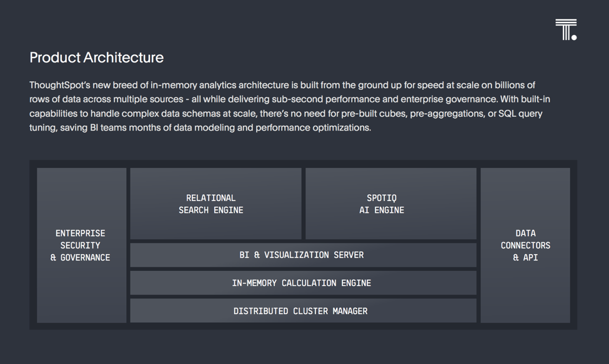Click the ThoughtSpot T logo icon
609x364 pixels.
click(566, 29)
